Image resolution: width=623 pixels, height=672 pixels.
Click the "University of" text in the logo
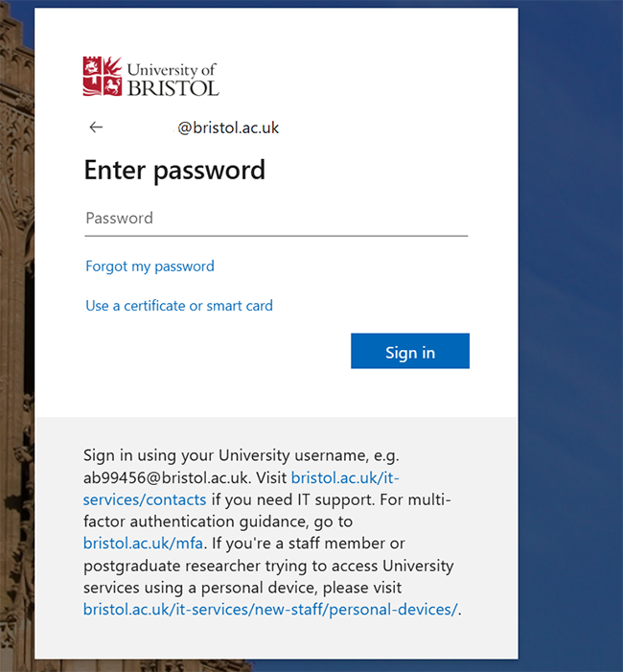click(x=172, y=70)
